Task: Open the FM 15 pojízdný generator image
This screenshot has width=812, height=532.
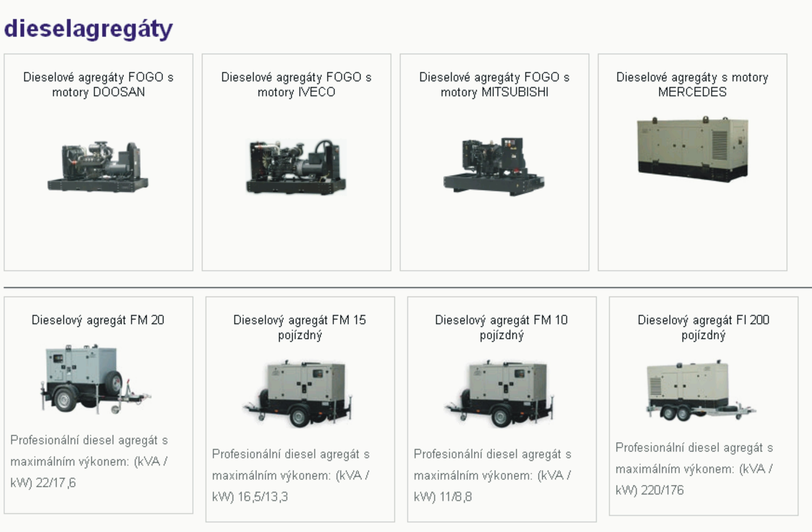Action: (297, 393)
